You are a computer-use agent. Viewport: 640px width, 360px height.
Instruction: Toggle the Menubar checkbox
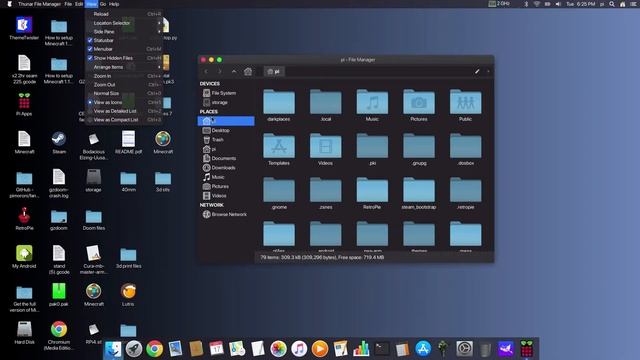coord(90,49)
